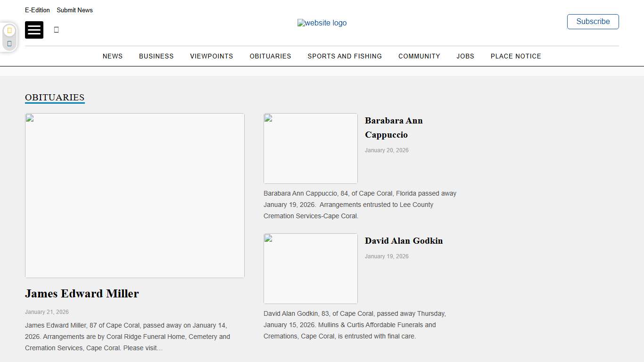Image resolution: width=644 pixels, height=362 pixels.
Task: Click the Obituaries section heading
Action: 55,98
